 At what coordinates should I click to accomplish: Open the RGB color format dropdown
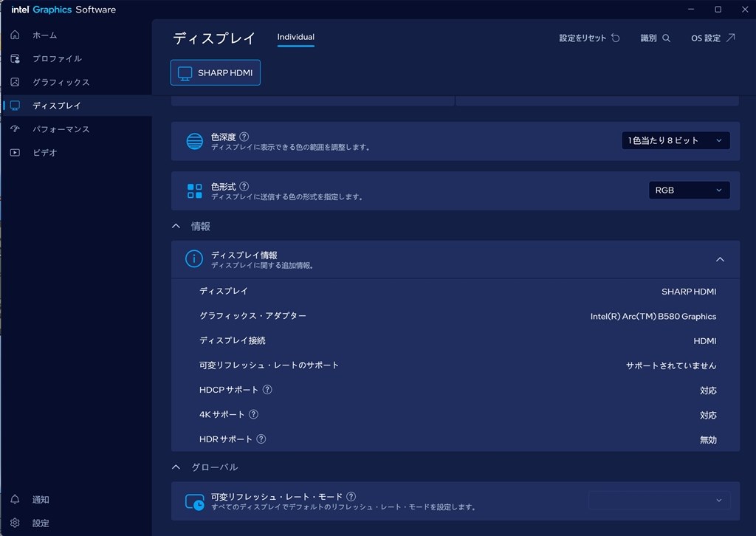(689, 190)
